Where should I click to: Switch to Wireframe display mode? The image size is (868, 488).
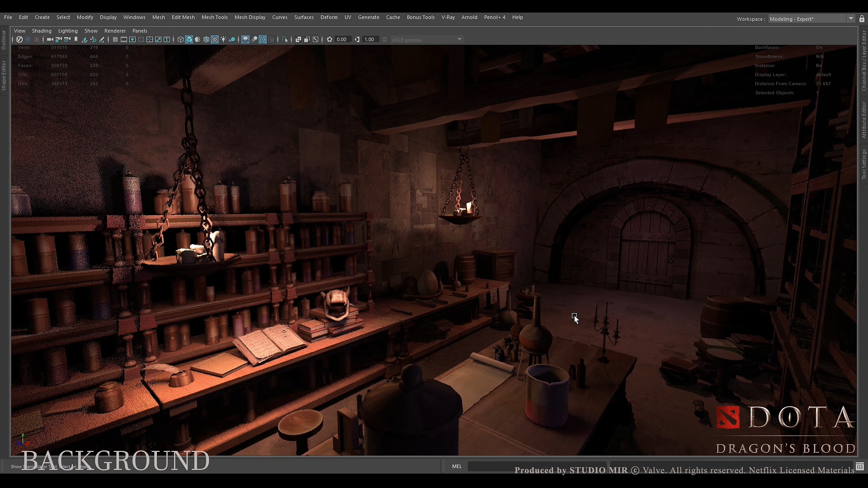180,39
